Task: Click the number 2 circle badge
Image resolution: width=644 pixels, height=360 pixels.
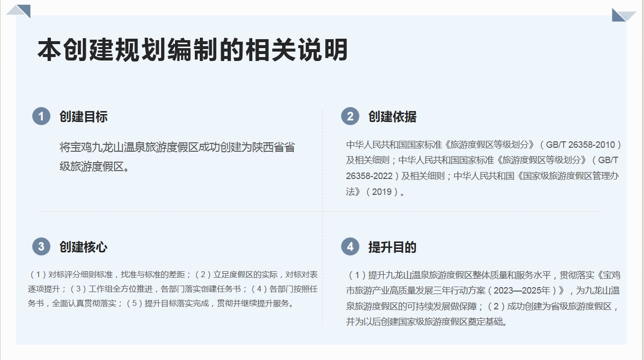Action: coord(350,117)
